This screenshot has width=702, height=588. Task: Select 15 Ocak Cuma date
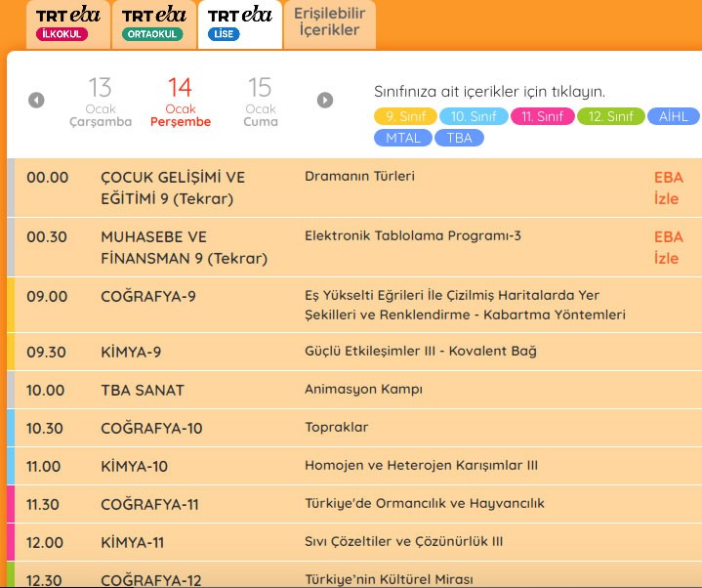(260, 102)
